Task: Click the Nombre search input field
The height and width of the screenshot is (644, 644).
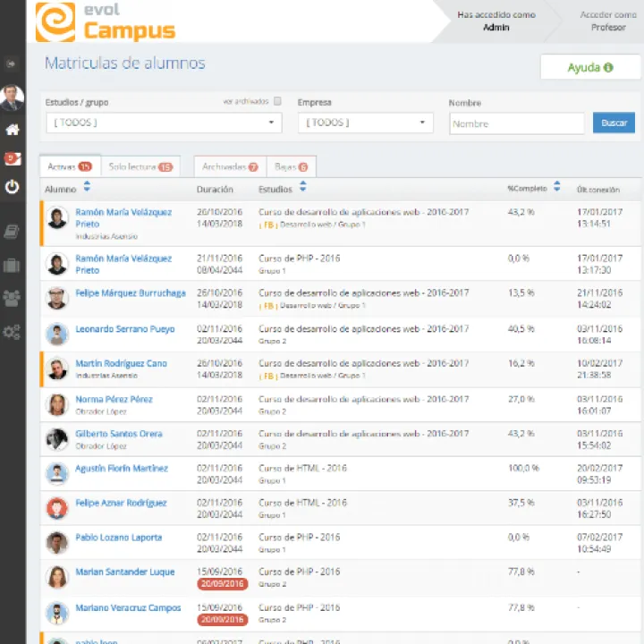Action: tap(516, 123)
